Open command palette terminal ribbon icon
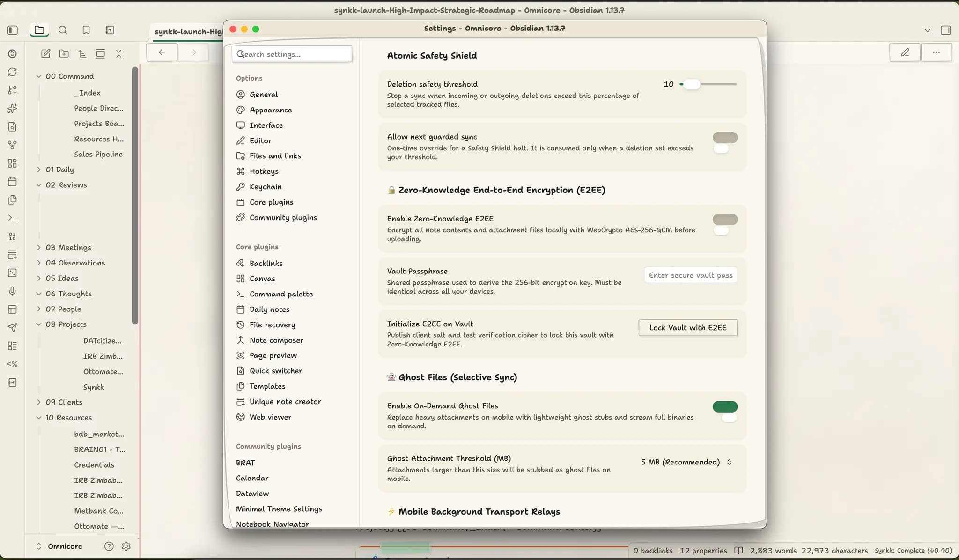 point(13,218)
